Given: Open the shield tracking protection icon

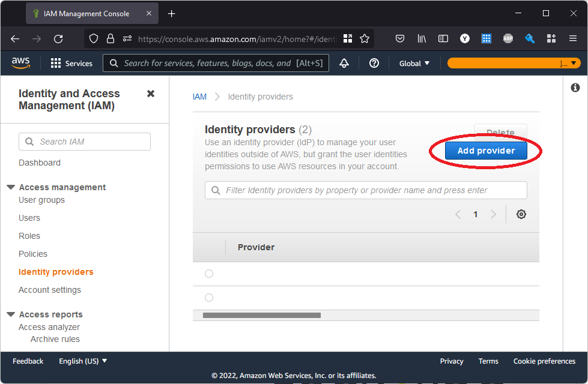Looking at the screenshot, I should point(94,38).
